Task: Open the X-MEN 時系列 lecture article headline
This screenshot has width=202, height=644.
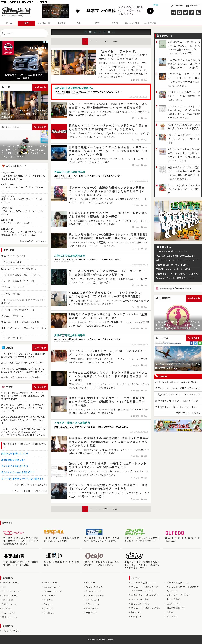Action: coord(106,294)
